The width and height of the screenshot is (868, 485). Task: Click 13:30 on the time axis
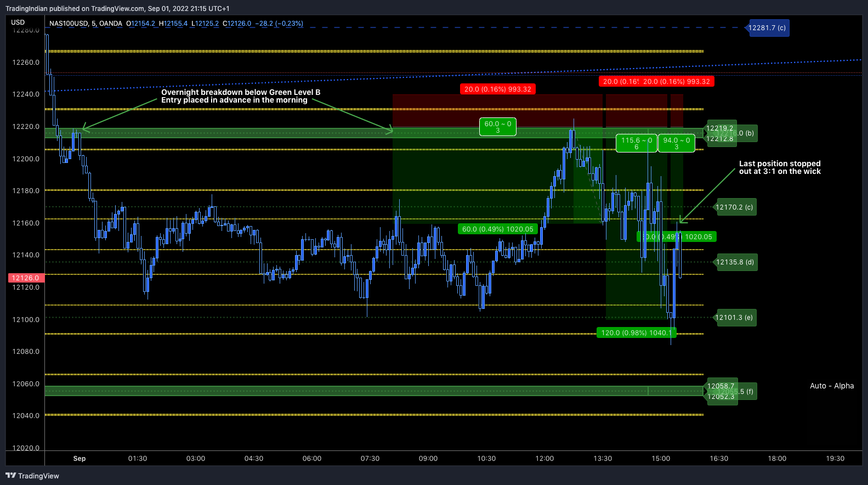603,459
